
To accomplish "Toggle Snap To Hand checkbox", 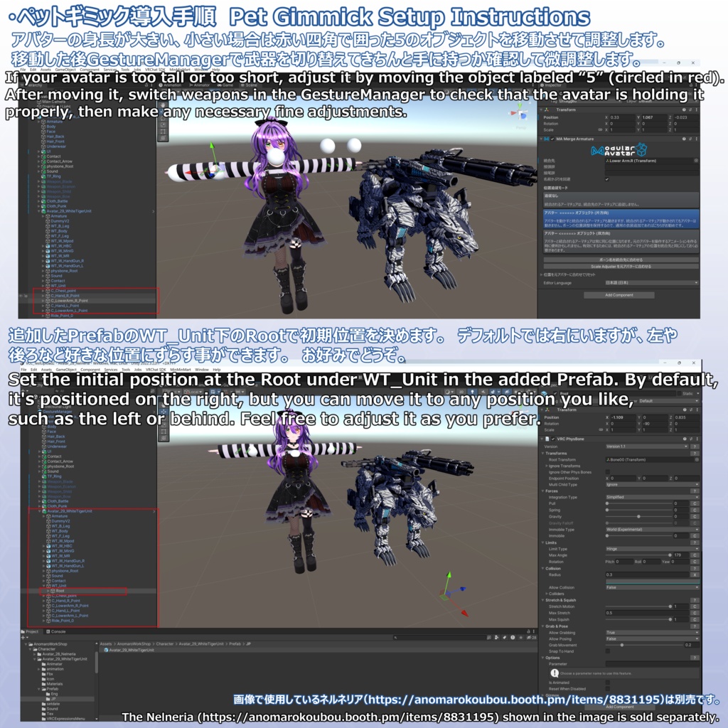I will (x=608, y=651).
